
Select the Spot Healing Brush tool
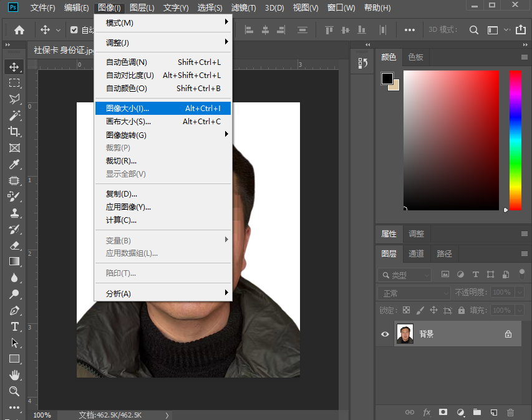[x=14, y=180]
